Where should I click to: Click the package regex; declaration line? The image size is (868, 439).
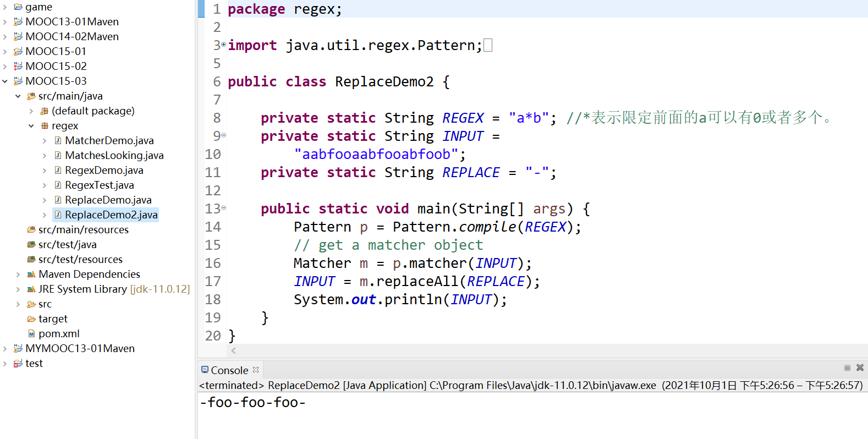click(x=285, y=9)
